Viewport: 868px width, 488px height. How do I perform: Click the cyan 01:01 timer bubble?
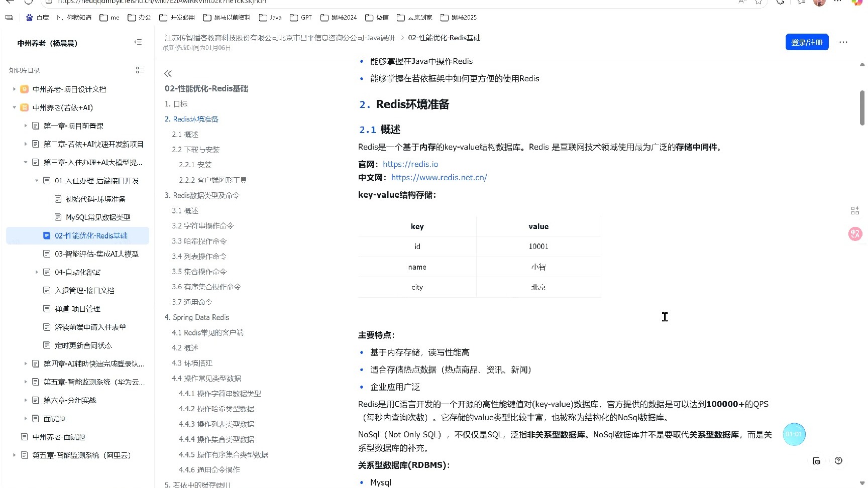click(794, 434)
